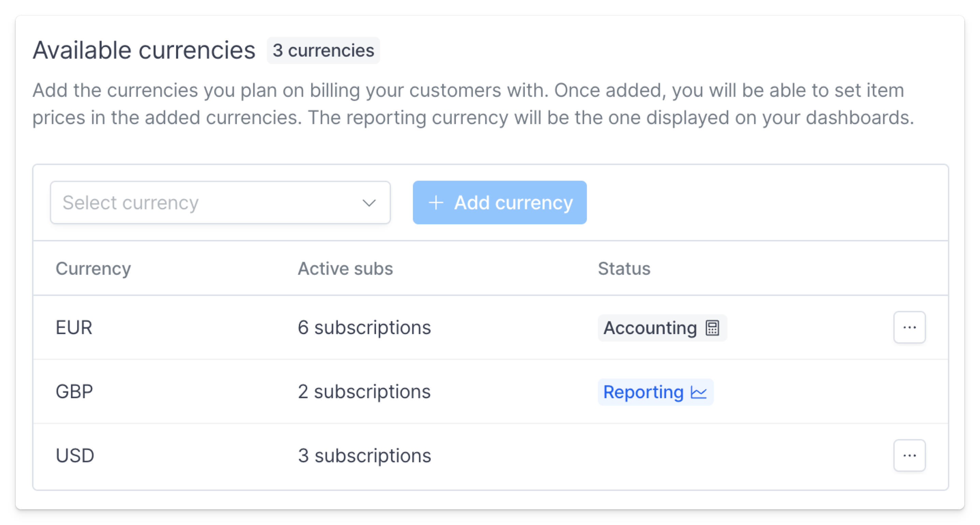Click the 2 subscriptions cell
The width and height of the screenshot is (980, 525).
coord(364,392)
